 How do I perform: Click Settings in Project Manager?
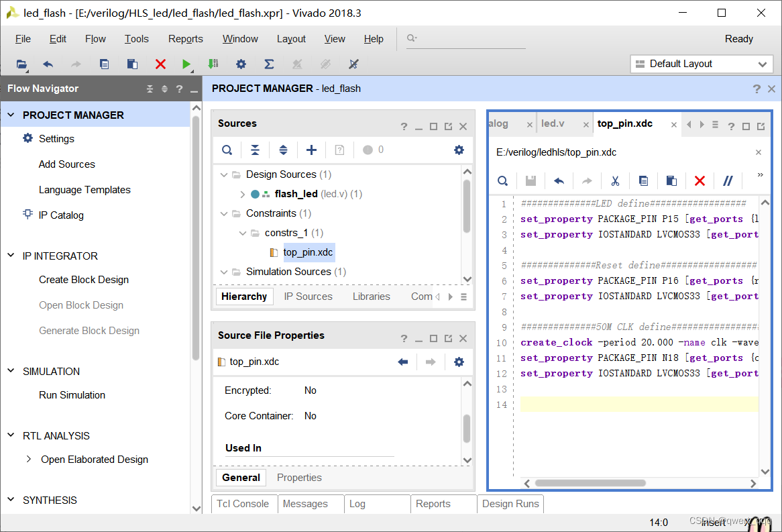pos(56,139)
